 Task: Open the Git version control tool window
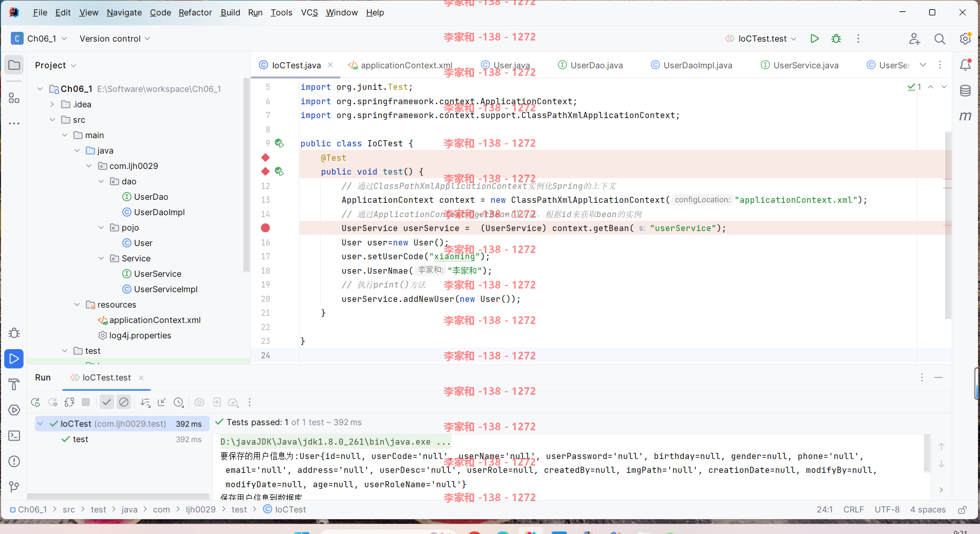coord(14,486)
